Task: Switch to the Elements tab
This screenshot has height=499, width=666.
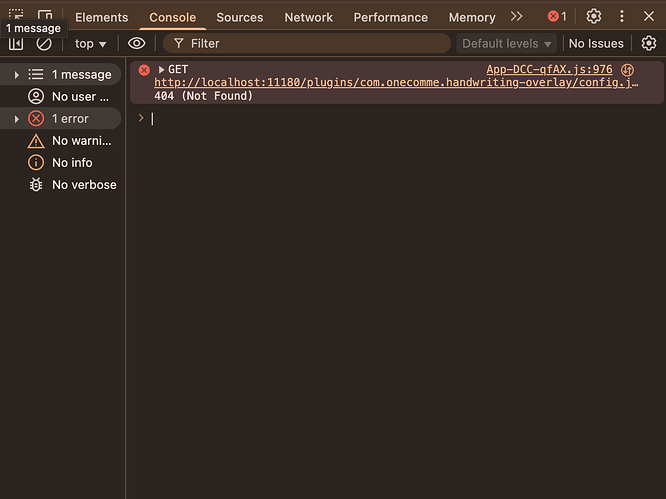Action: 101,17
